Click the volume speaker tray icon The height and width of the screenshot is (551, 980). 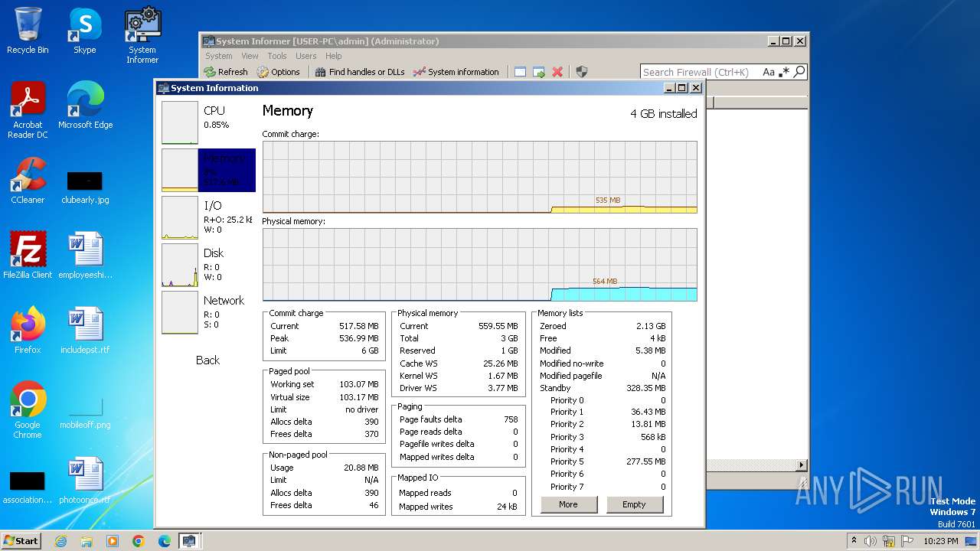(x=871, y=541)
